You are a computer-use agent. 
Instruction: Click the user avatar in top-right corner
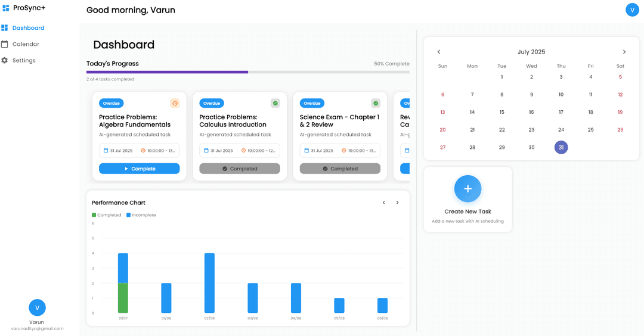632,10
